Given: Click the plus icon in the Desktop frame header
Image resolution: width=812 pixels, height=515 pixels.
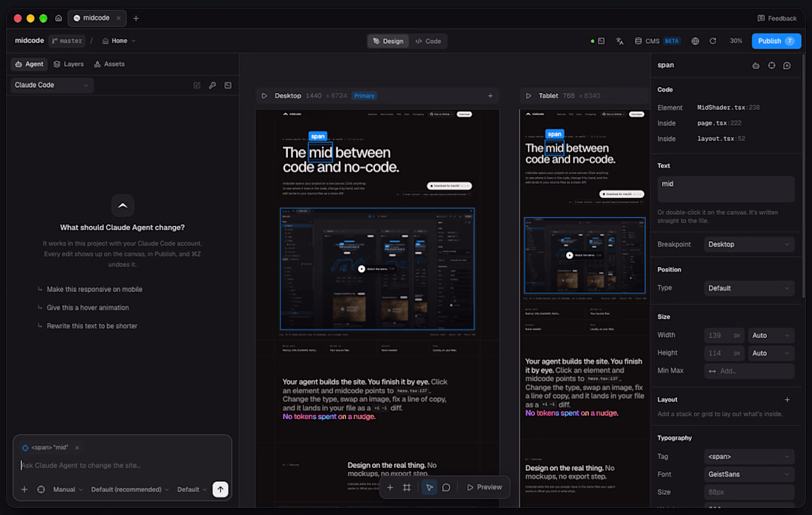Looking at the screenshot, I should tap(490, 96).
